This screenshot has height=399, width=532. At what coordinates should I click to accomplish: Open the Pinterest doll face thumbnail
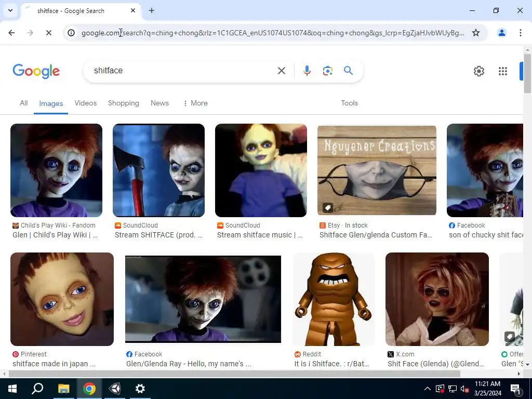point(62,299)
